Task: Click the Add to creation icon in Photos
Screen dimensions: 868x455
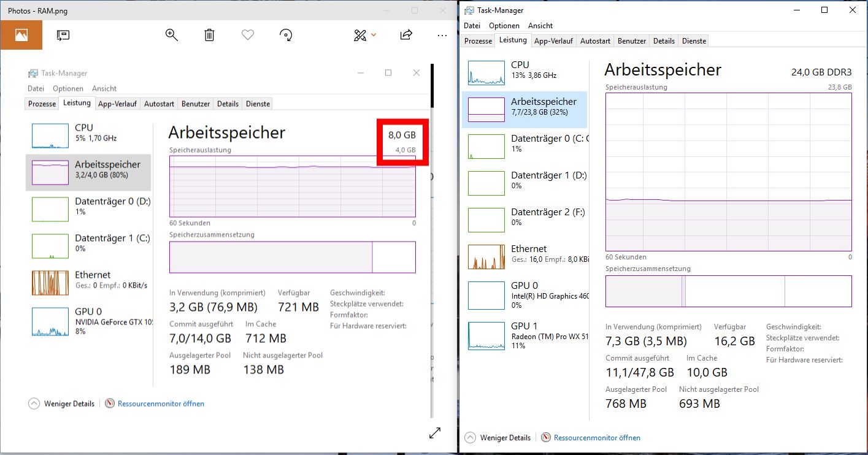Action: [63, 35]
